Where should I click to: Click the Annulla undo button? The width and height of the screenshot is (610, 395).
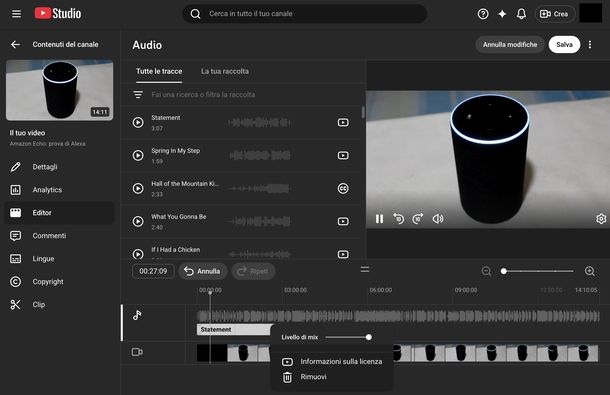(203, 271)
